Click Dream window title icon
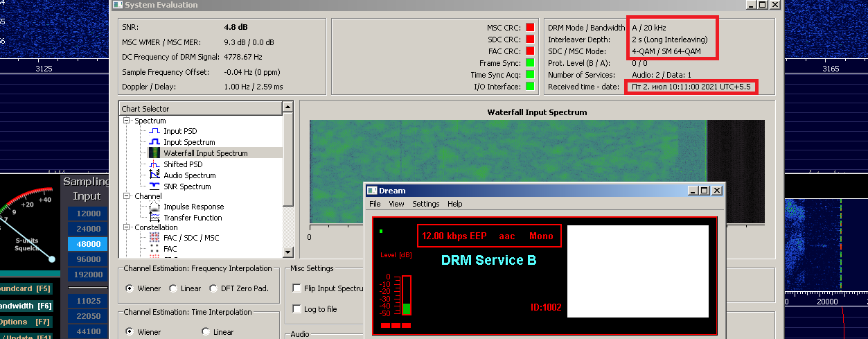 click(372, 191)
